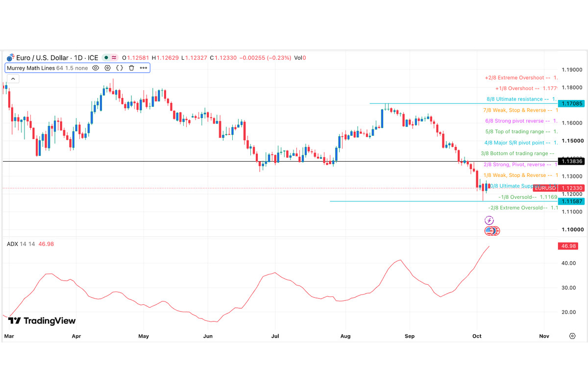Click the Jul label on the time axis
Viewport: 588px width, 392px height.
click(x=275, y=336)
